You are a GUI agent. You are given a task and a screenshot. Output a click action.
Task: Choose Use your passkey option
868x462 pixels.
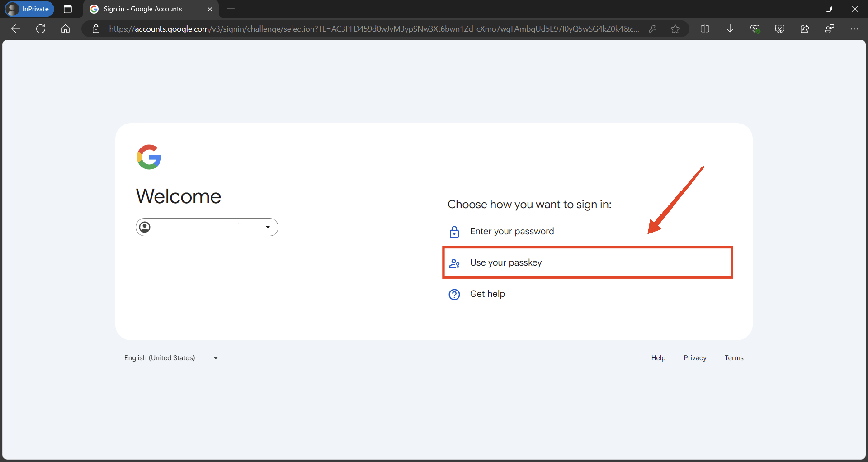pyautogui.click(x=588, y=263)
